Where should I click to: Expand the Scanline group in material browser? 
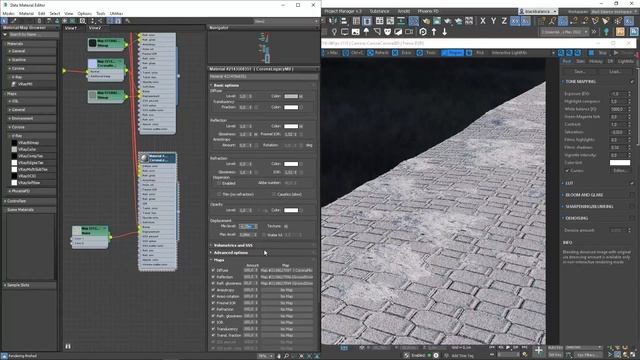point(19,60)
